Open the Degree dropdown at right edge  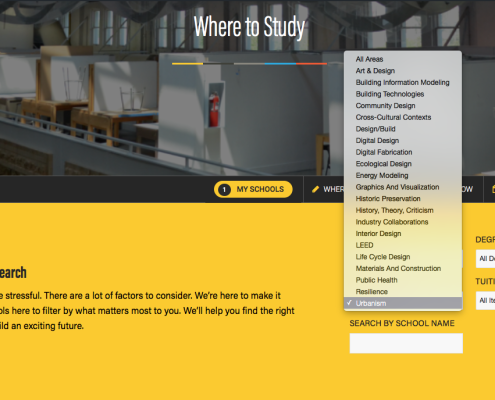click(x=485, y=259)
